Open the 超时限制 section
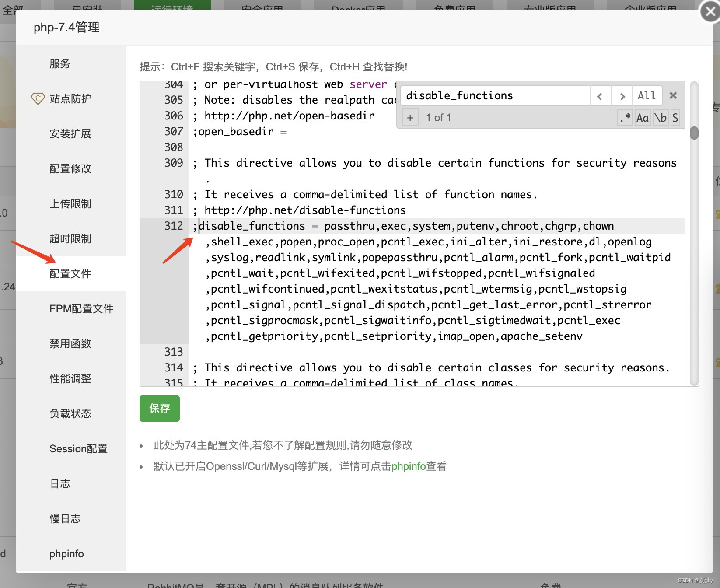 click(70, 239)
